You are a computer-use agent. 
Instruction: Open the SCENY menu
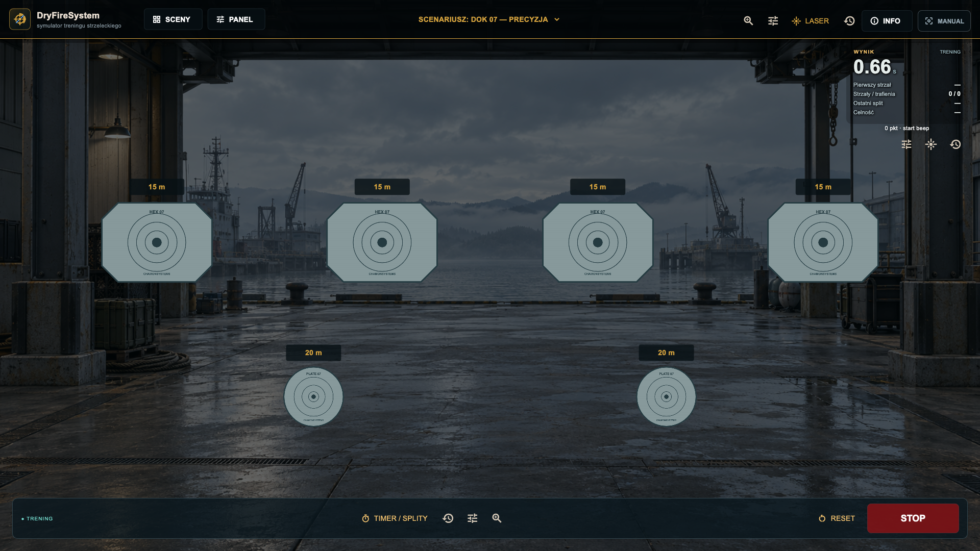[x=173, y=19]
